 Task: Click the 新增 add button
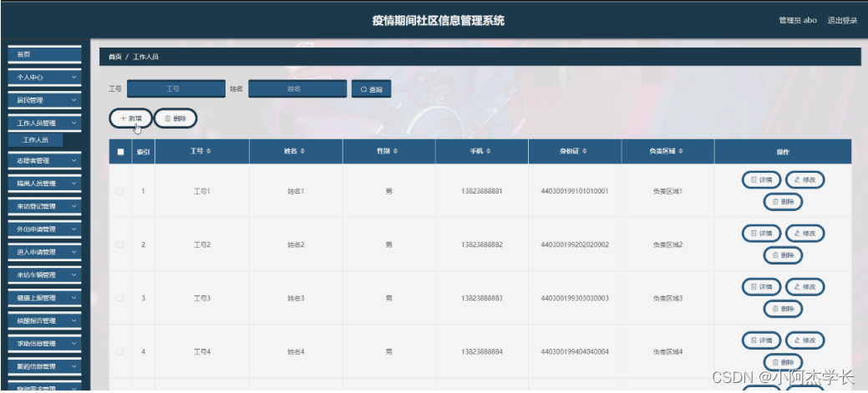(130, 118)
